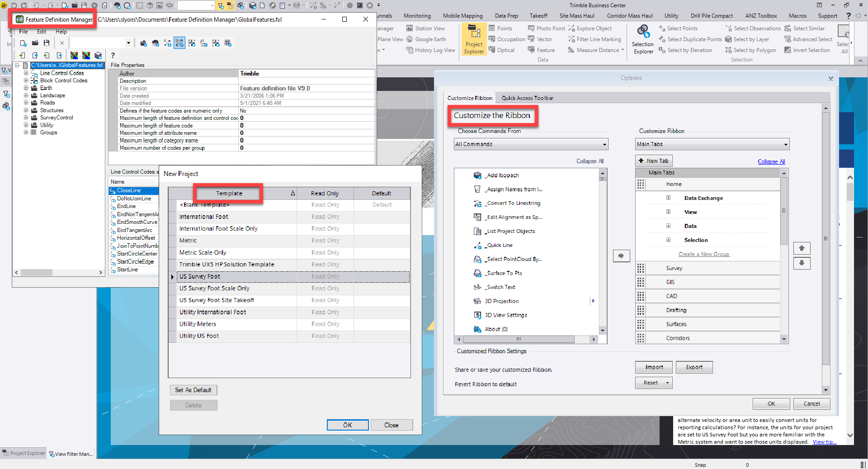Open the Main Tabs dropdown under Customize Ribbon
This screenshot has width=868, height=469.
click(712, 144)
